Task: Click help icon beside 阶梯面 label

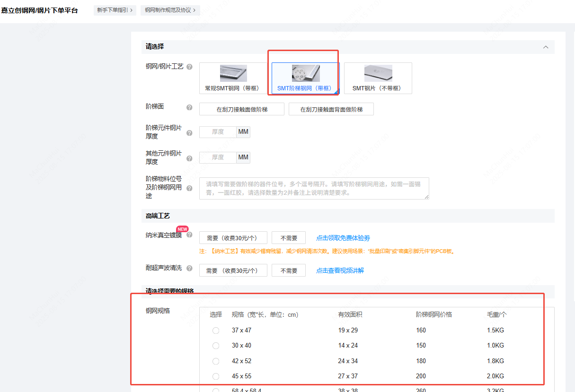Action: point(189,107)
